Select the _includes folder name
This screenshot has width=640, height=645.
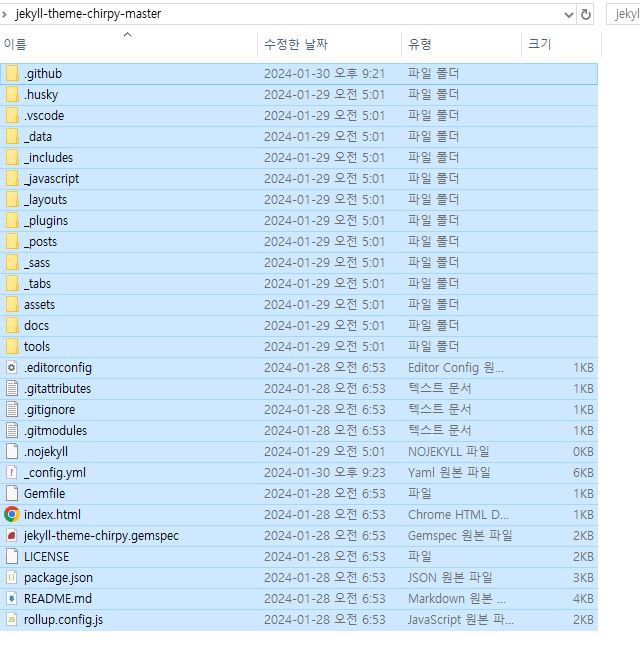[x=49, y=158]
